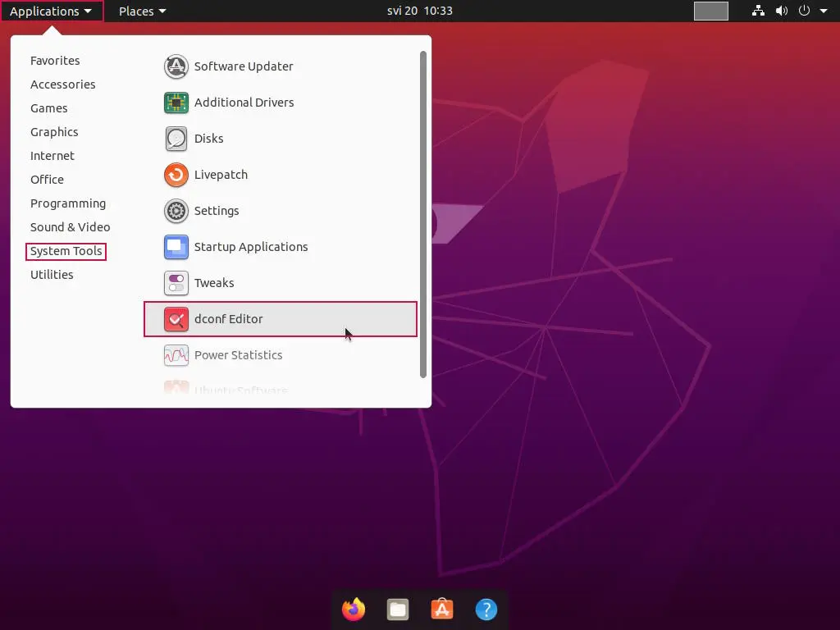Select the Accessories category
The width and height of the screenshot is (840, 630).
[62, 84]
